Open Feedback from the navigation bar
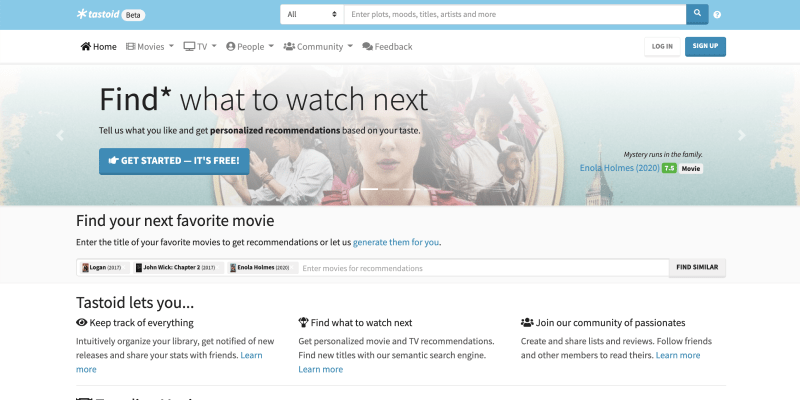The height and width of the screenshot is (400, 800). click(x=387, y=46)
